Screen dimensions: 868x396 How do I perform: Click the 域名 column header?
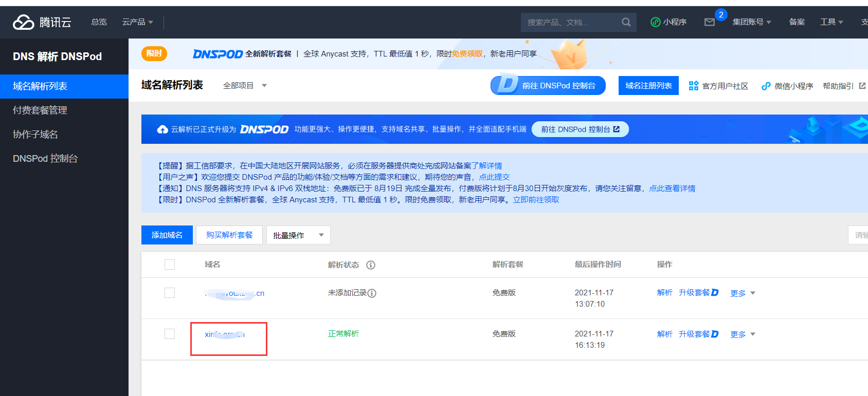click(x=212, y=265)
